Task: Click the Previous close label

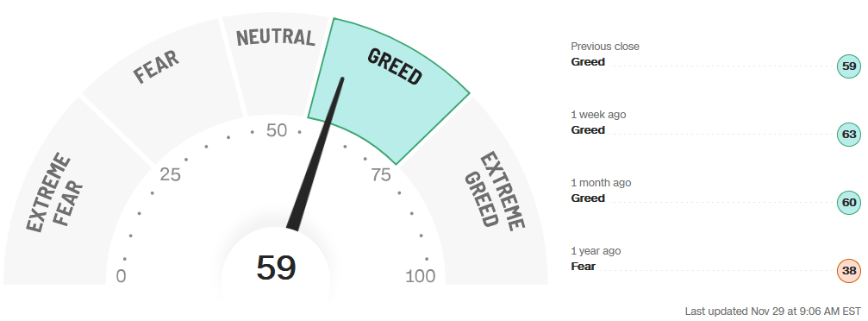Action: (x=605, y=47)
